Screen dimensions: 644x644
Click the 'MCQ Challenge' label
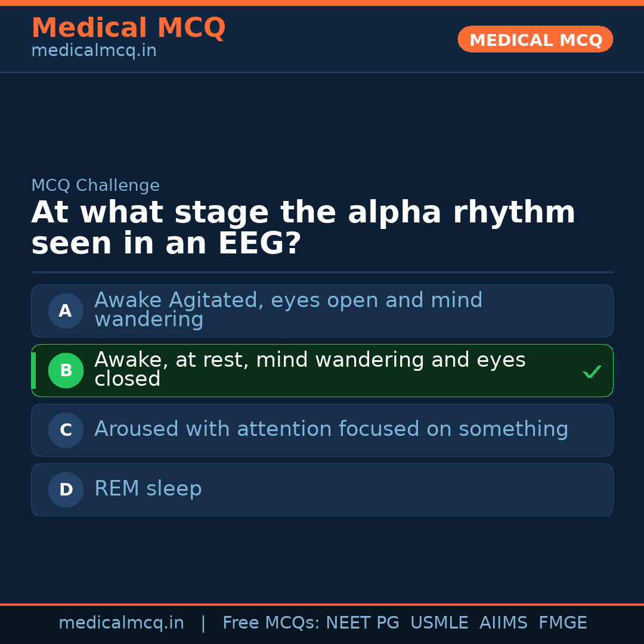click(x=95, y=185)
